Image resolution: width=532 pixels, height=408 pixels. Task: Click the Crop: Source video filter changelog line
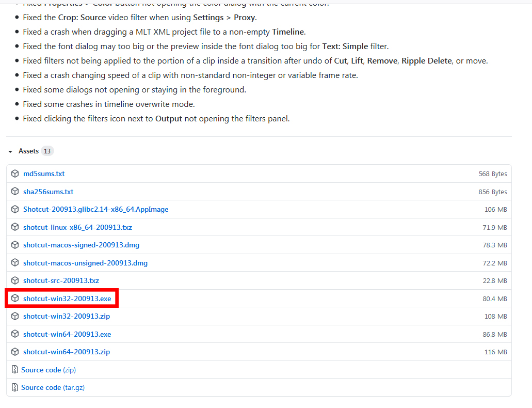pos(140,18)
